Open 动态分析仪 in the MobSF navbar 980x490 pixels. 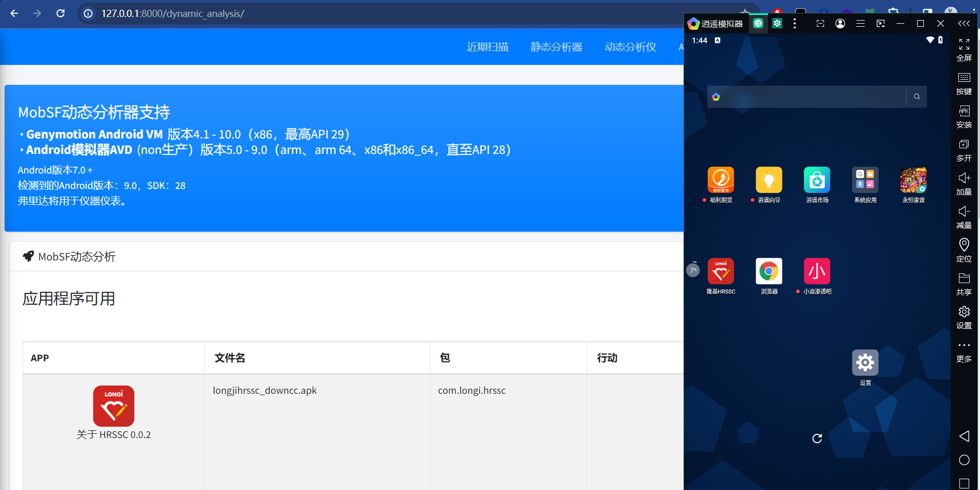[x=631, y=47]
